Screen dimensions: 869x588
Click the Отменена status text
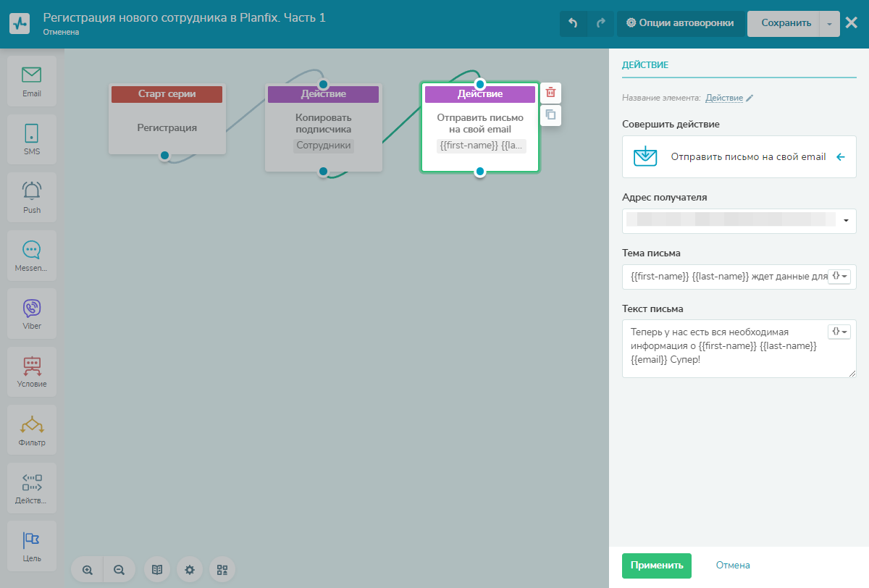pos(62,33)
